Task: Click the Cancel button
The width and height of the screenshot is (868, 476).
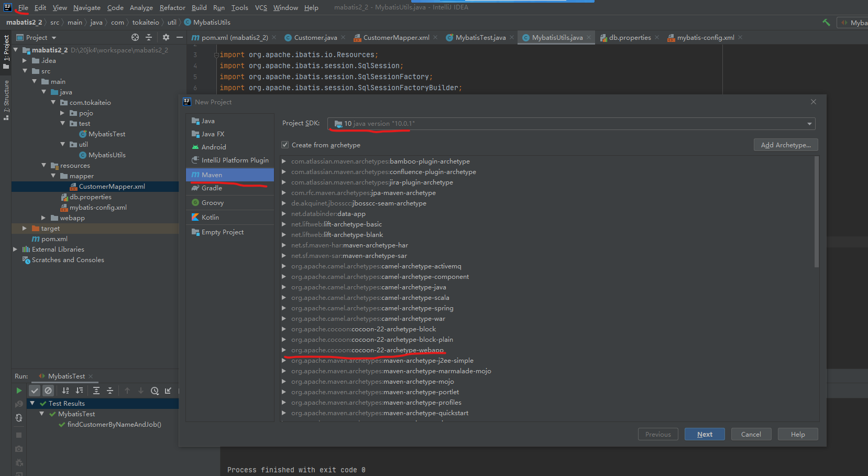Action: click(x=751, y=435)
